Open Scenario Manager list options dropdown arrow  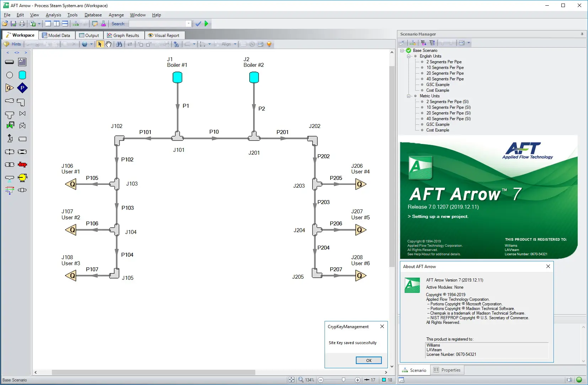469,43
